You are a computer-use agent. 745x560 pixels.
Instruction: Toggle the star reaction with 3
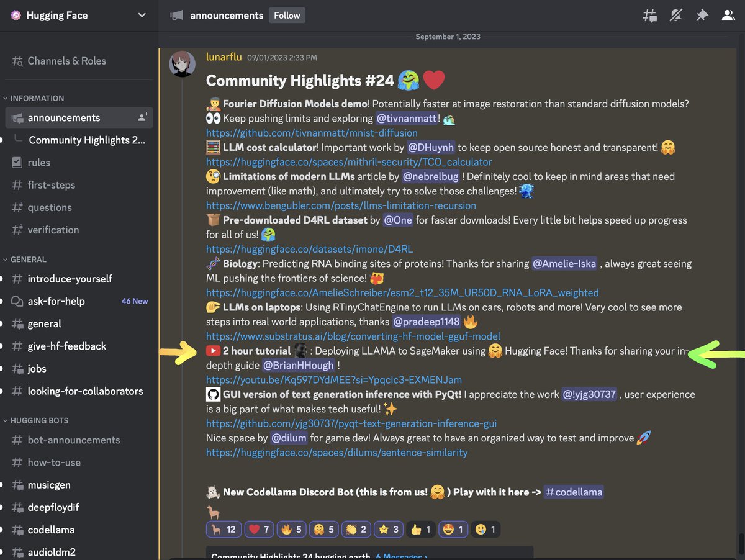390,530
